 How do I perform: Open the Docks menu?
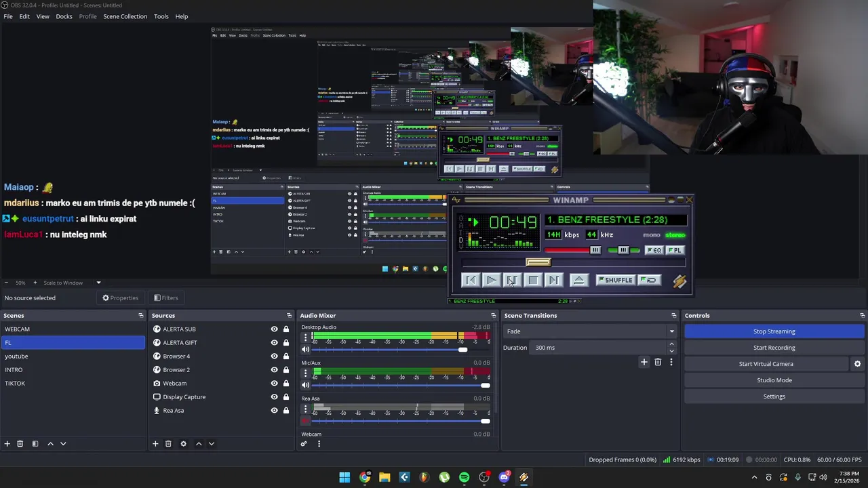click(64, 16)
